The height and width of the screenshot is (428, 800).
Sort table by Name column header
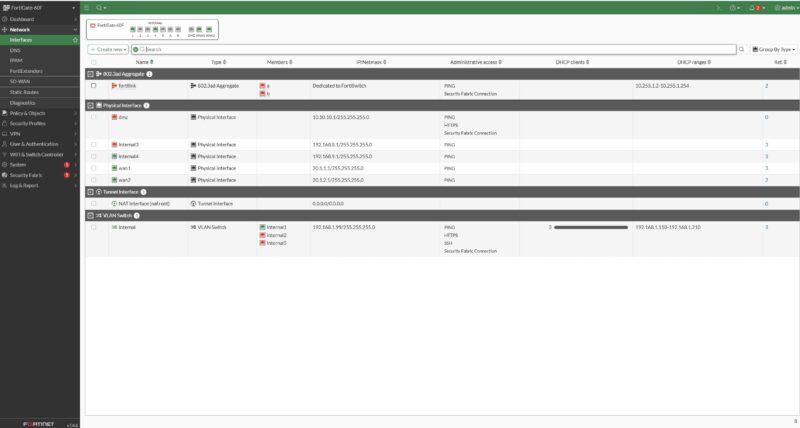pyautogui.click(x=144, y=62)
